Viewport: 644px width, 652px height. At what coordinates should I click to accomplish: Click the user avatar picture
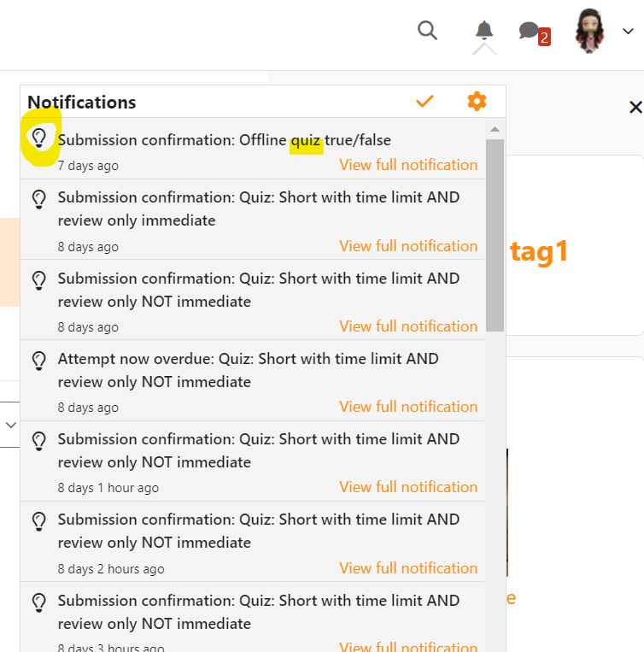coord(589,31)
